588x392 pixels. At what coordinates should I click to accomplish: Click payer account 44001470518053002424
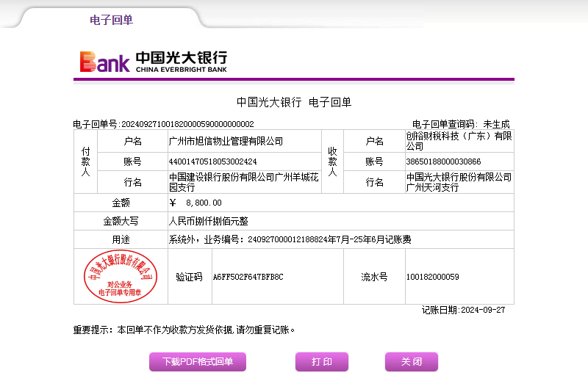coord(212,161)
